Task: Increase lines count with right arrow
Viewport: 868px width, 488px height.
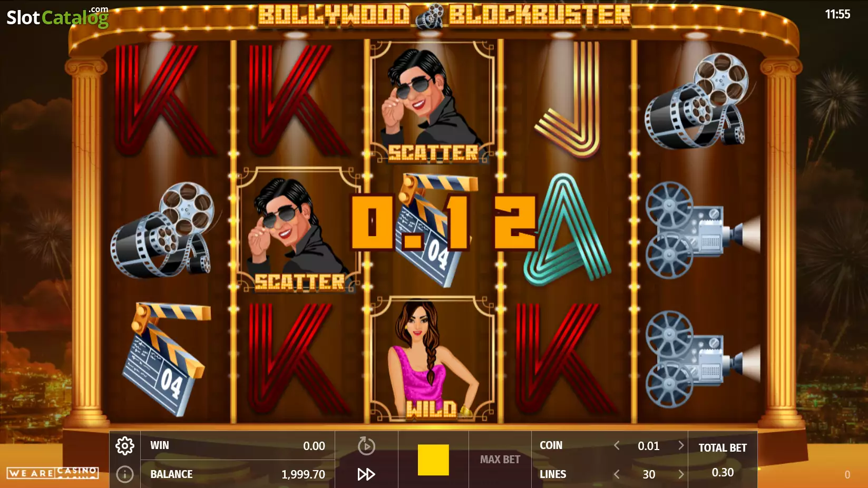Action: [x=681, y=474]
